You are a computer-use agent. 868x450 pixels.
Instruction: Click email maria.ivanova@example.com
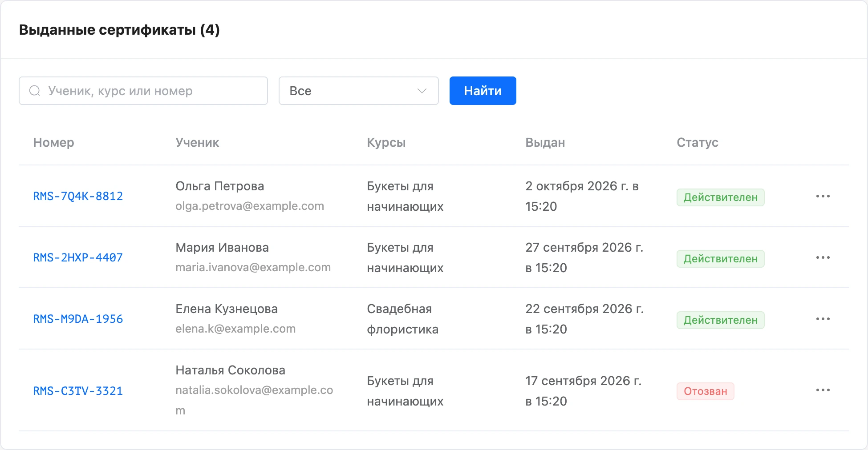click(x=253, y=267)
